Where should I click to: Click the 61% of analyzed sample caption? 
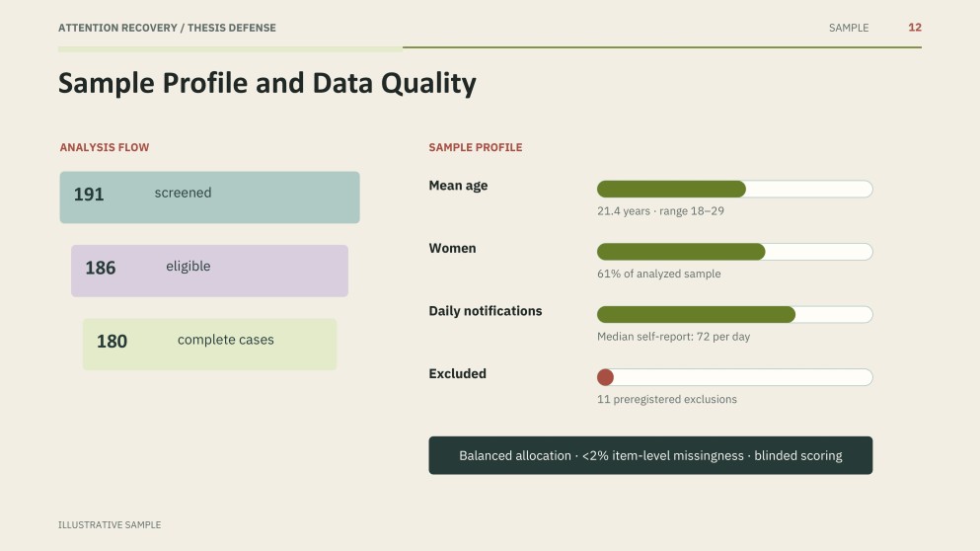click(658, 274)
